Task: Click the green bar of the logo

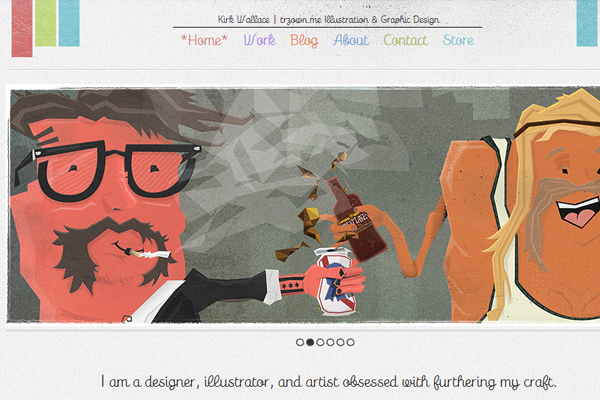Action: [x=46, y=23]
